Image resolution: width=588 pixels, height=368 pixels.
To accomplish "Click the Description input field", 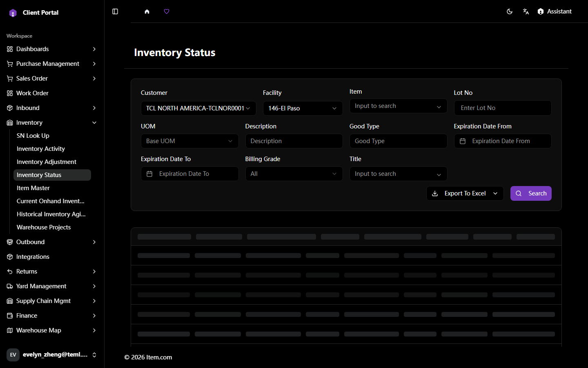I will (x=294, y=141).
